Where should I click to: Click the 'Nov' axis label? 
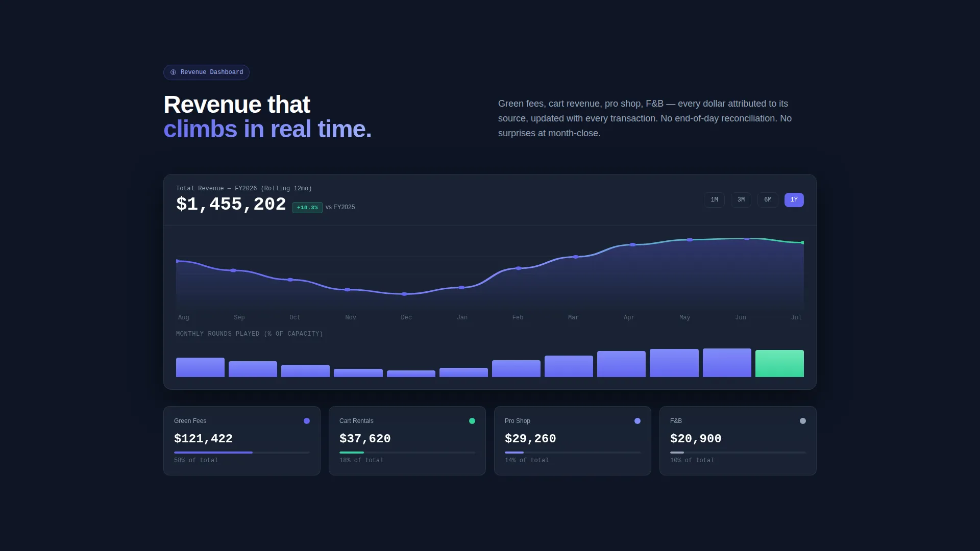tap(351, 317)
